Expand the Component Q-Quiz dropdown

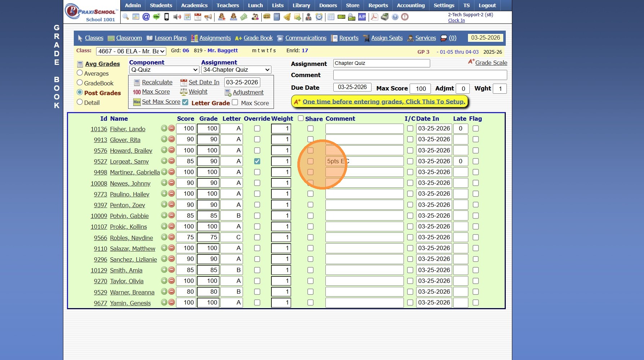point(164,70)
